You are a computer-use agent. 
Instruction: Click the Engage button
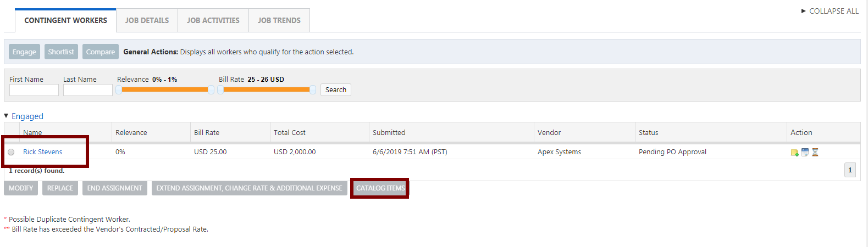(24, 52)
